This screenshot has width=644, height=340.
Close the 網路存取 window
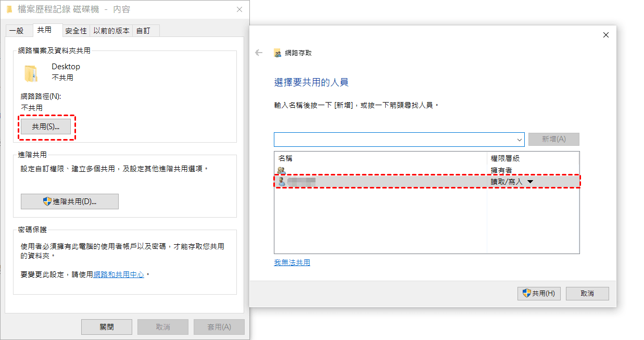[x=605, y=35]
